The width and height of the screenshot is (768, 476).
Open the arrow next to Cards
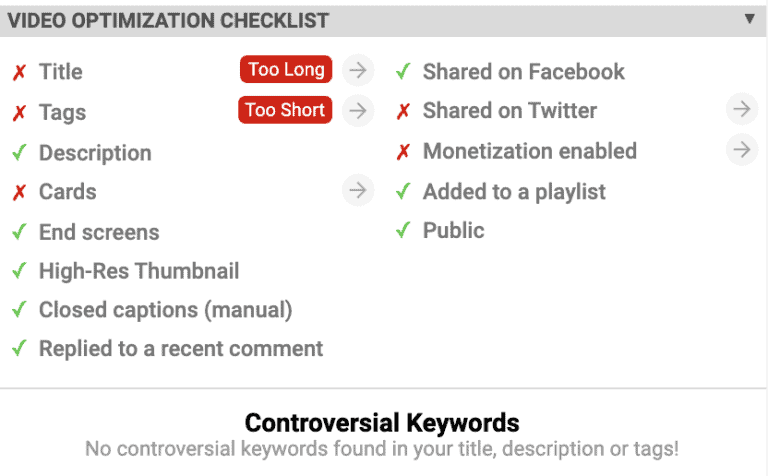(x=358, y=190)
